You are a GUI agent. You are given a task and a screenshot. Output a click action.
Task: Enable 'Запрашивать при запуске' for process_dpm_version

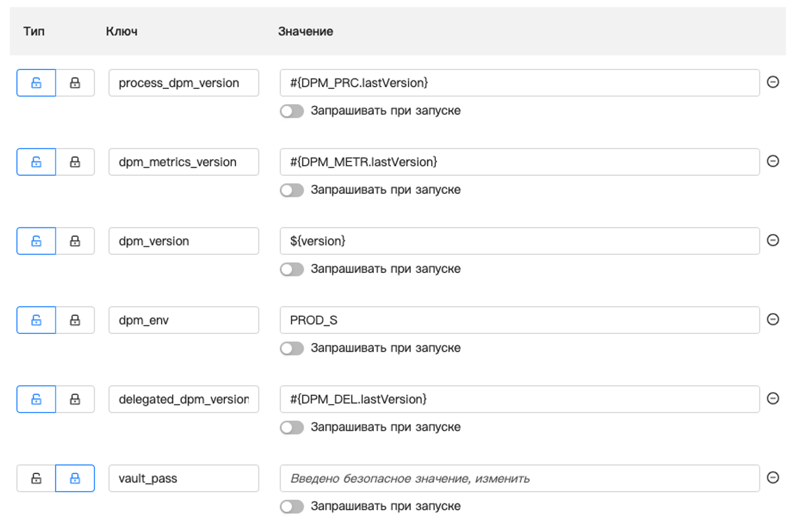(292, 111)
